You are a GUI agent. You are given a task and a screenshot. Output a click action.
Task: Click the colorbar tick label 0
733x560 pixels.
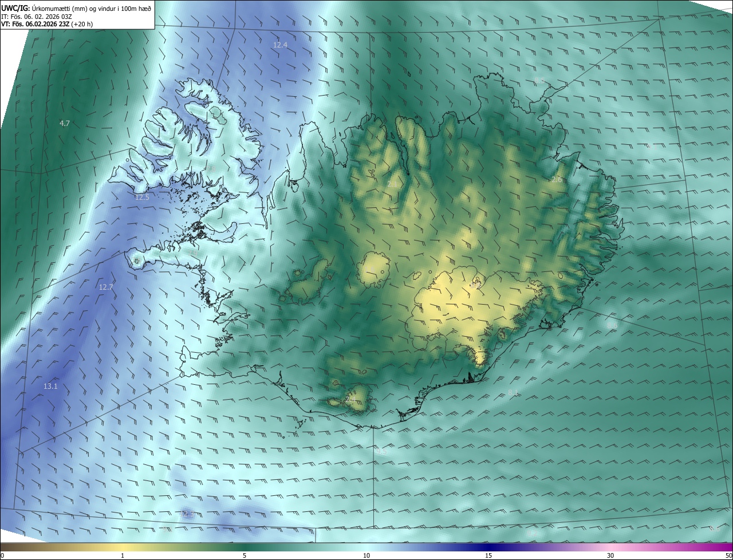coord(2,555)
